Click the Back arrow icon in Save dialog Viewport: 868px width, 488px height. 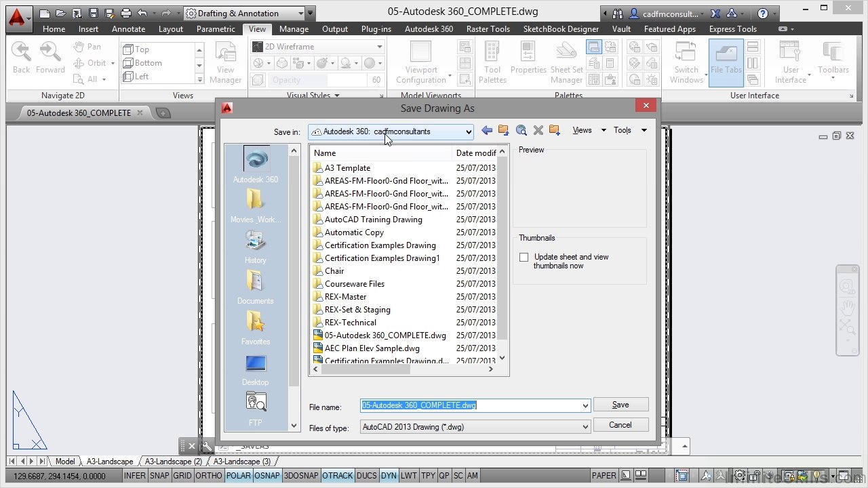[487, 130]
